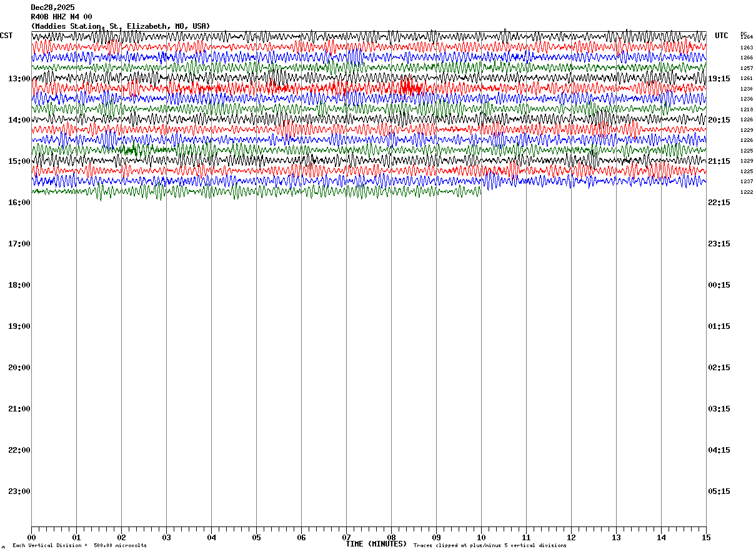Click the '13:00' CST hour label
The height and width of the screenshot is (554, 756).
[x=19, y=79]
